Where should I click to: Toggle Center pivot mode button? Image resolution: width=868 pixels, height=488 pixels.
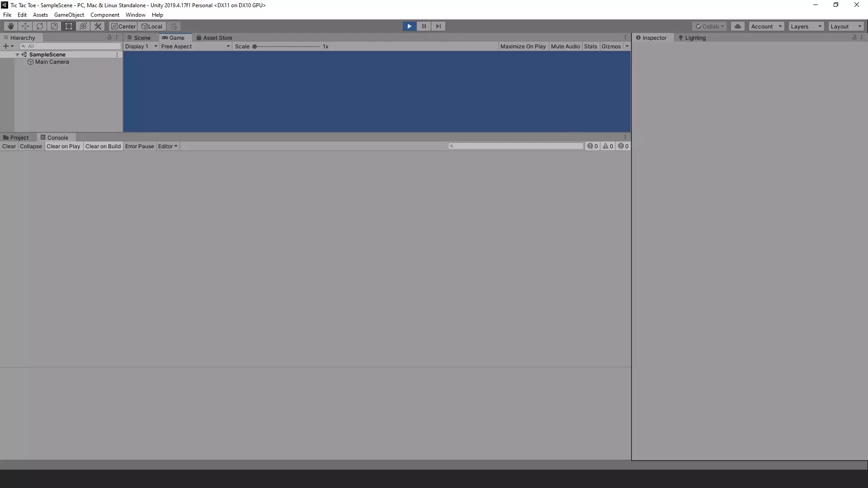pos(123,26)
